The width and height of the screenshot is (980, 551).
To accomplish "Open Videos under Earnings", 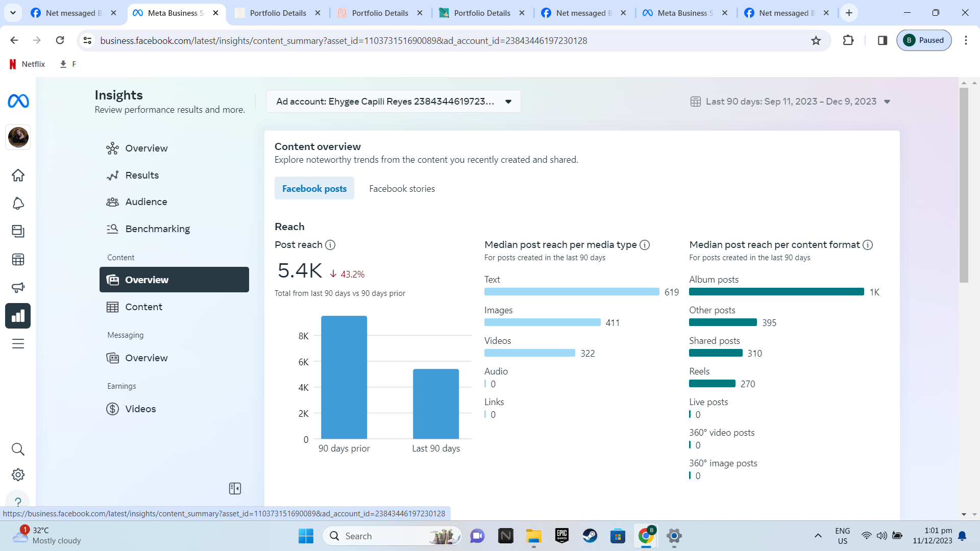I will [140, 409].
